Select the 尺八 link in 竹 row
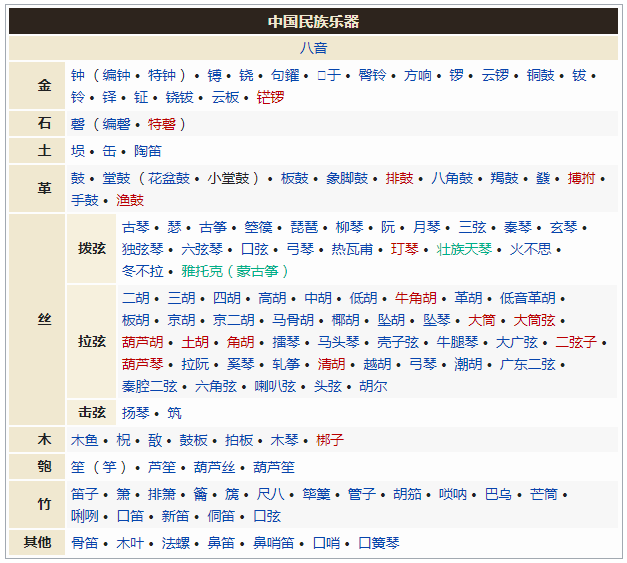The width and height of the screenshot is (627, 563). pyautogui.click(x=271, y=494)
